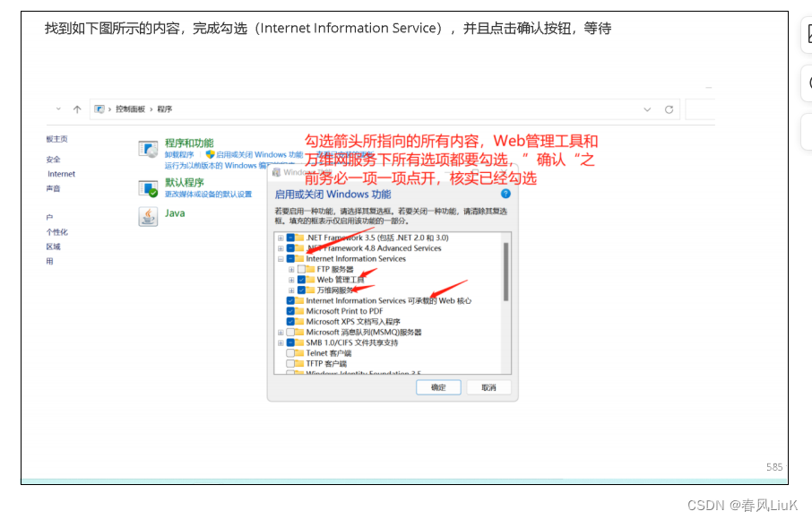Click the 控制面板 breadcrumb
Image resolution: width=812 pixels, height=520 pixels.
point(130,108)
